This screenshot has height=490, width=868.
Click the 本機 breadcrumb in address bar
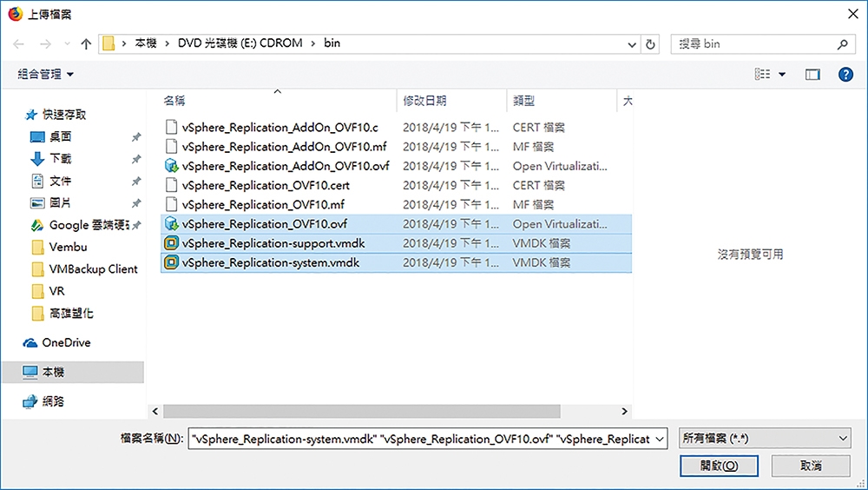pyautogui.click(x=146, y=43)
